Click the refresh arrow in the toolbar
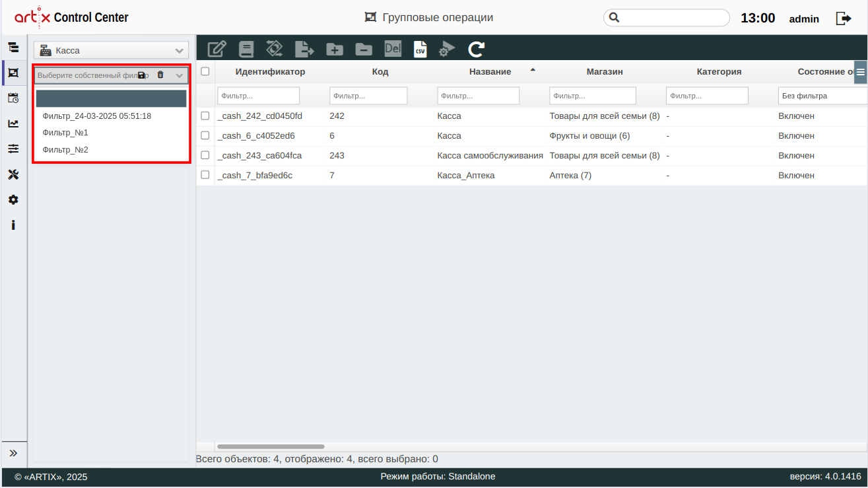The width and height of the screenshot is (868, 488). tap(476, 49)
